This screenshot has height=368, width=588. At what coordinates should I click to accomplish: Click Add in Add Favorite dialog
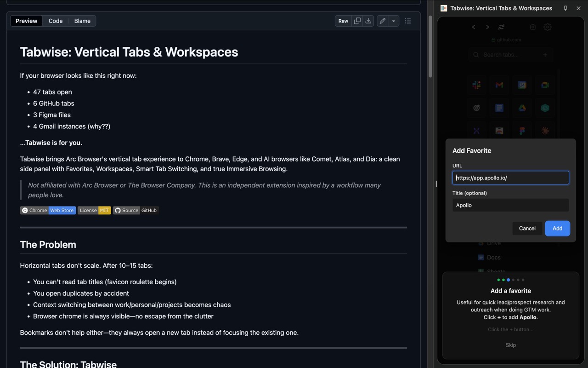[x=557, y=228]
